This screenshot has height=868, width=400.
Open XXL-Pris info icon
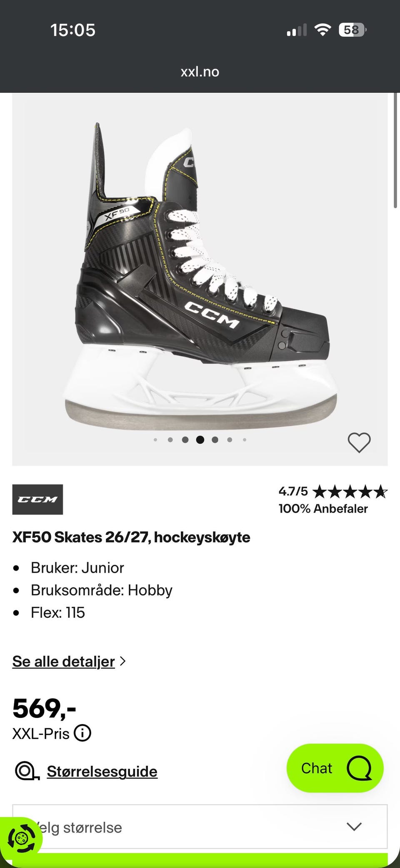click(82, 733)
